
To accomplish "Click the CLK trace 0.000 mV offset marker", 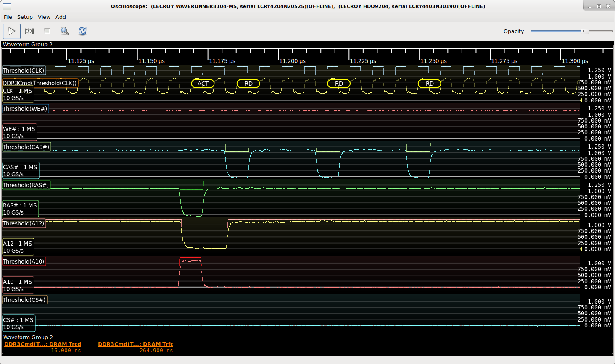I will pyautogui.click(x=581, y=100).
